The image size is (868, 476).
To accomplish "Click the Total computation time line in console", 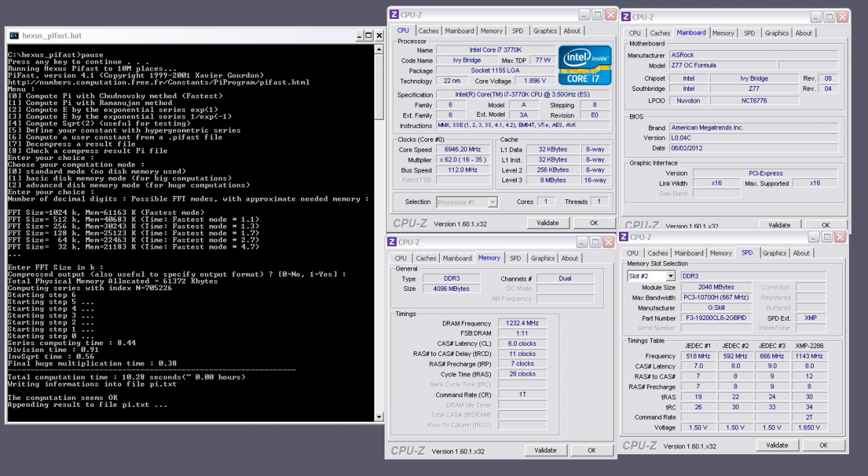I will 126,377.
